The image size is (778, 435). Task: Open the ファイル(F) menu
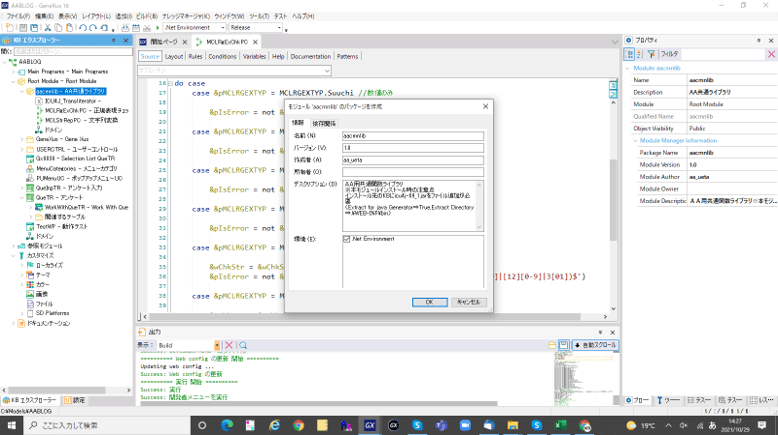click(x=18, y=16)
